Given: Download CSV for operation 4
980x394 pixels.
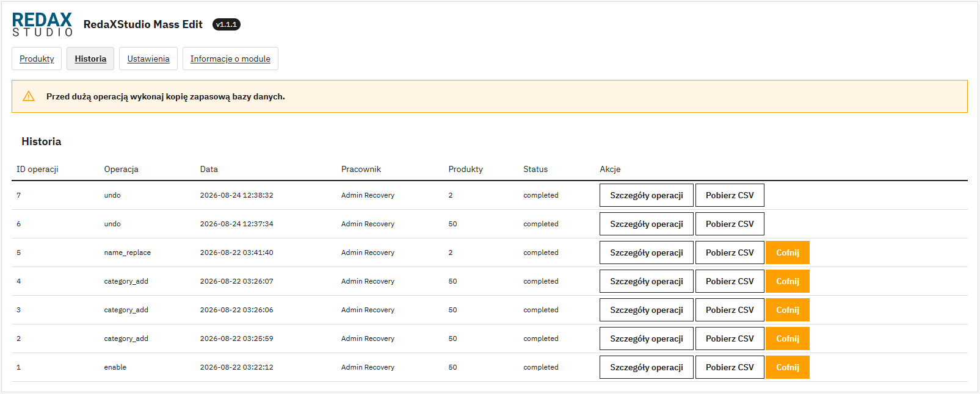Looking at the screenshot, I should [x=730, y=281].
